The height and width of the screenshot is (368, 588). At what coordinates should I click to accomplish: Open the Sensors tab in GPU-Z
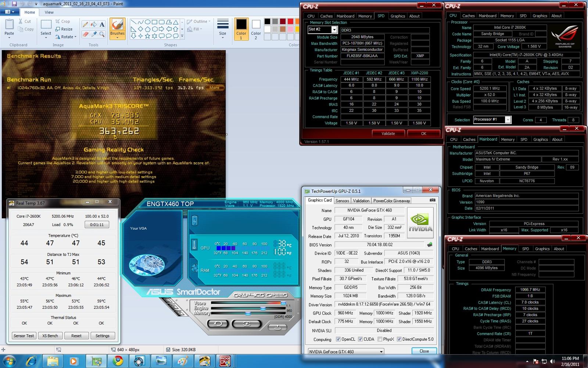[x=342, y=201]
